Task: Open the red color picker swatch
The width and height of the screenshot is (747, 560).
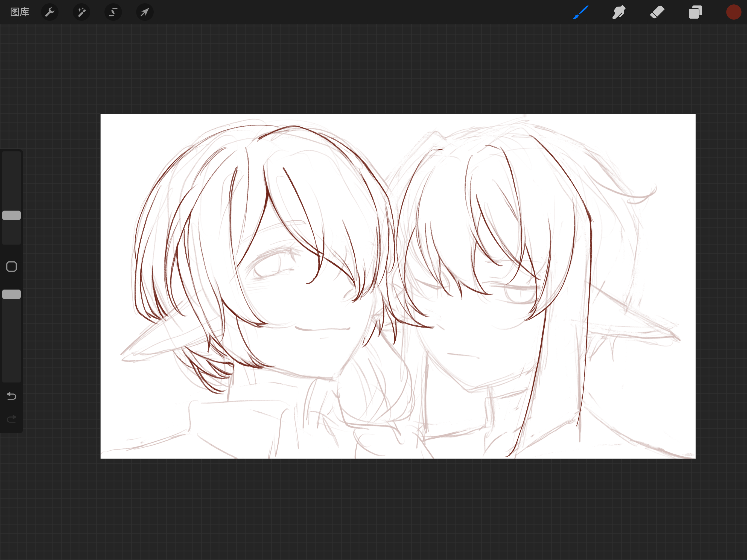Action: pos(733,12)
